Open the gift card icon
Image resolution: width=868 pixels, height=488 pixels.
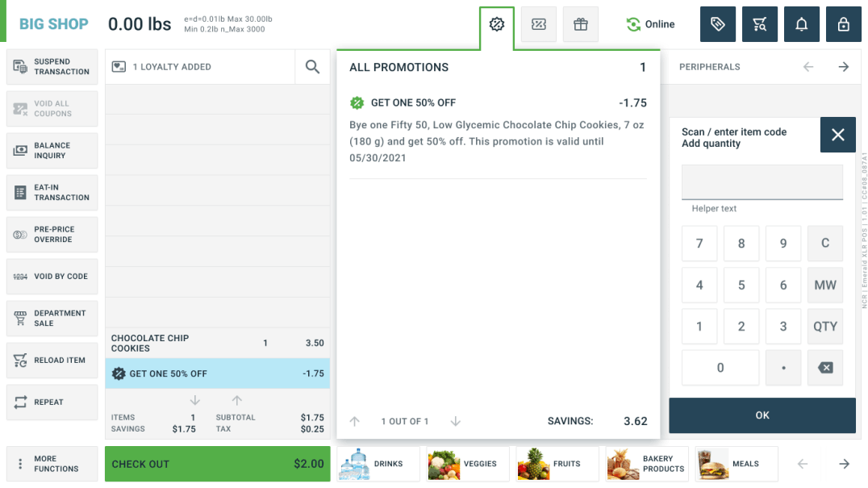[x=581, y=24]
